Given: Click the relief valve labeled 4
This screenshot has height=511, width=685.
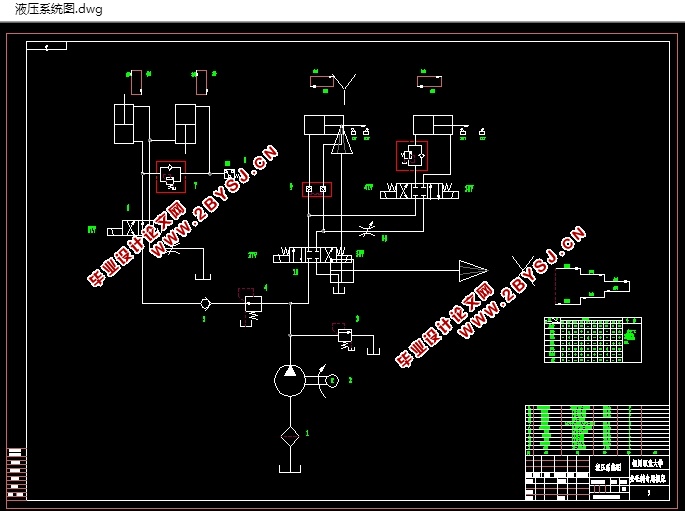Looking at the screenshot, I should 252,304.
